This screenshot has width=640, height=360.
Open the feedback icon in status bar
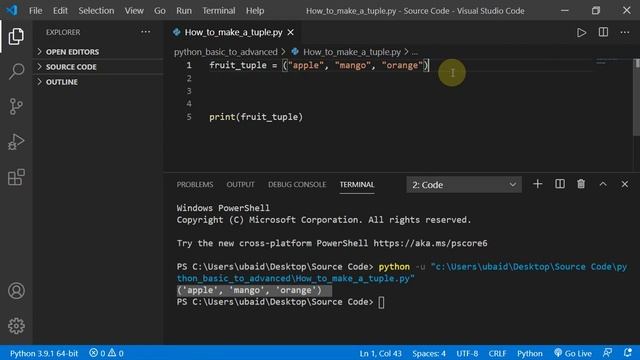tap(607, 353)
